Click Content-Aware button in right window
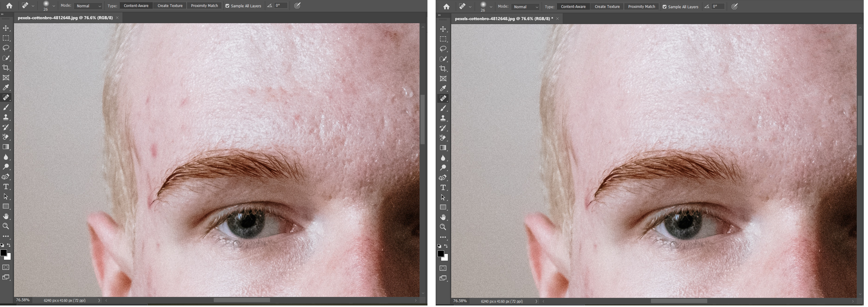 [573, 6]
